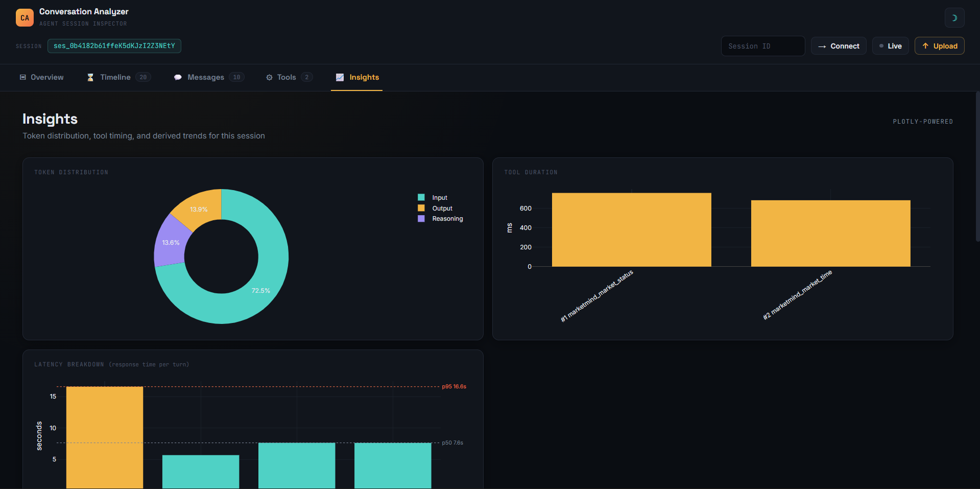Viewport: 980px width, 489px height.
Task: Click the p95 16.6s label
Action: click(x=454, y=386)
